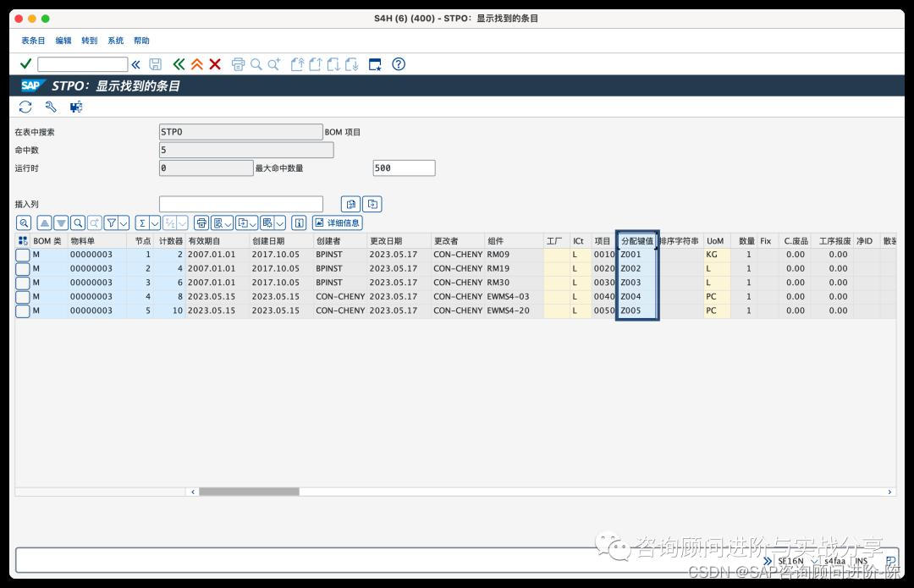Screen dimensions: 914x588
Task: Go to the first page icon
Action: click(x=297, y=64)
